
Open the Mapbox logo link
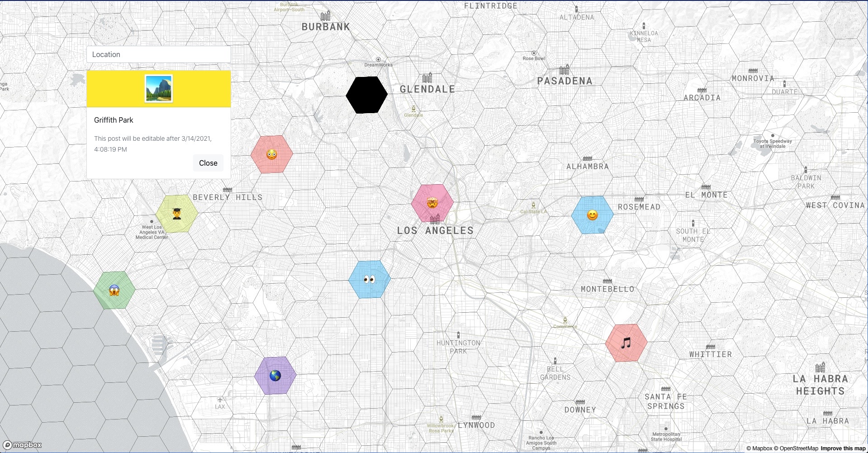[x=23, y=445]
